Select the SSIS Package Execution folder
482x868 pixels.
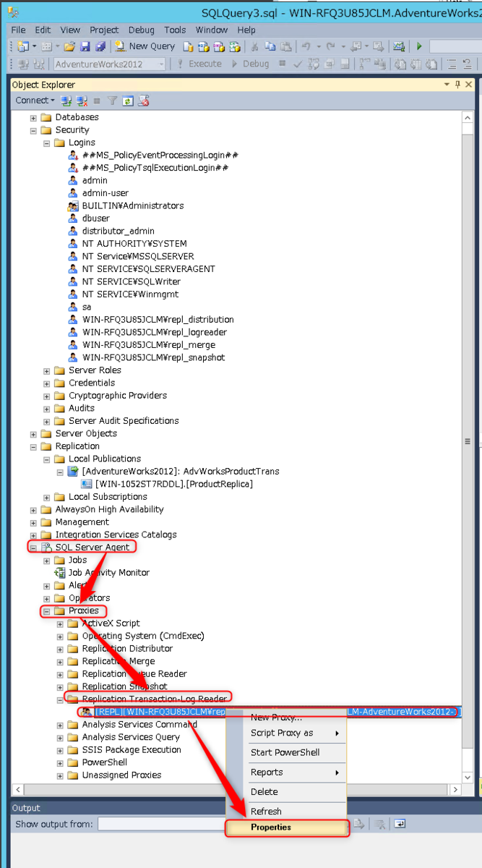[132, 750]
